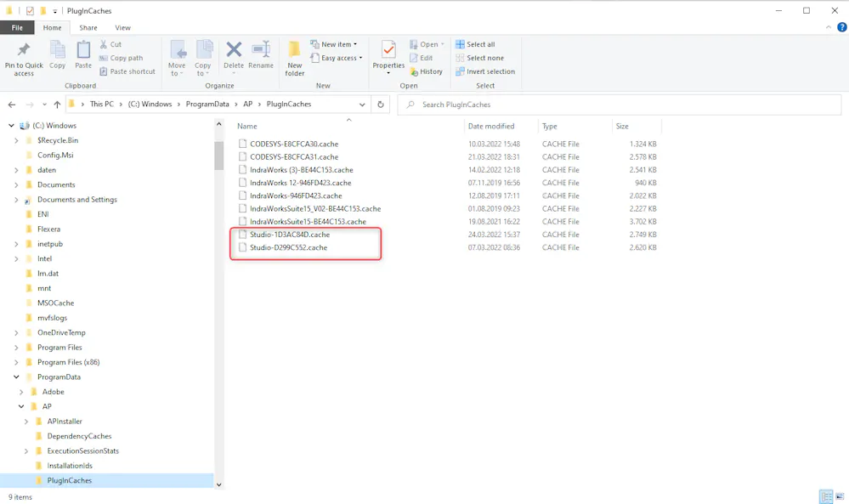Viewport: 849px width, 504px height.
Task: Collapse the ProgramData tree node
Action: 16,377
